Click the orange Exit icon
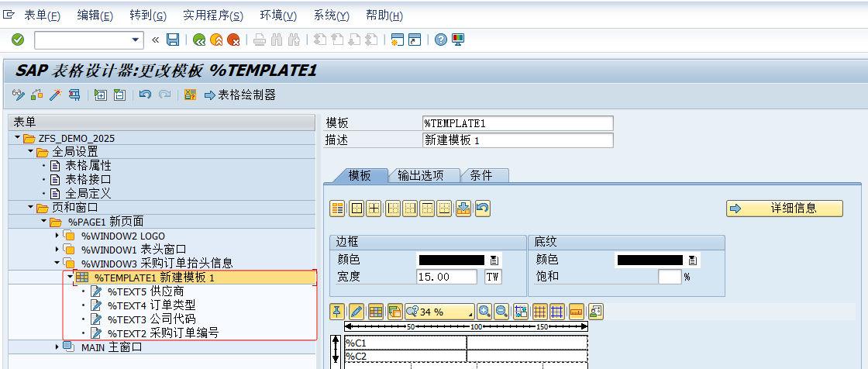Image resolution: width=868 pixels, height=369 pixels. pyautogui.click(x=216, y=40)
